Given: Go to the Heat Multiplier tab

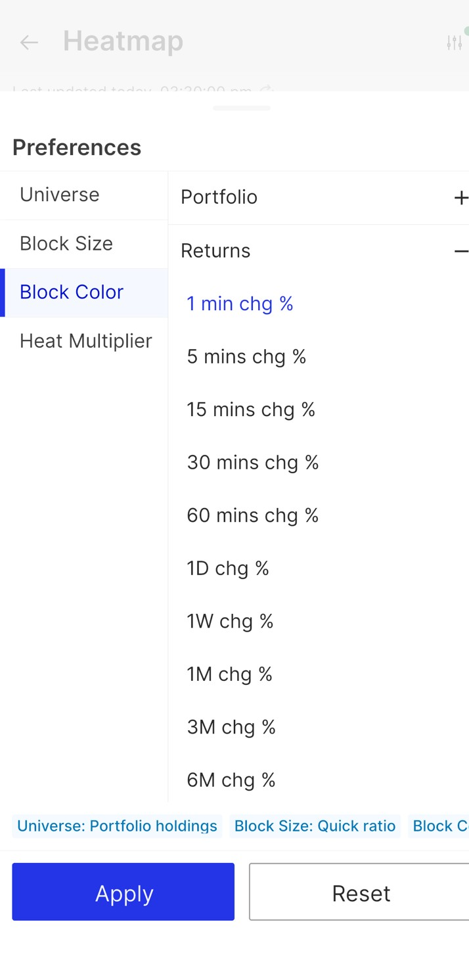Looking at the screenshot, I should [86, 341].
